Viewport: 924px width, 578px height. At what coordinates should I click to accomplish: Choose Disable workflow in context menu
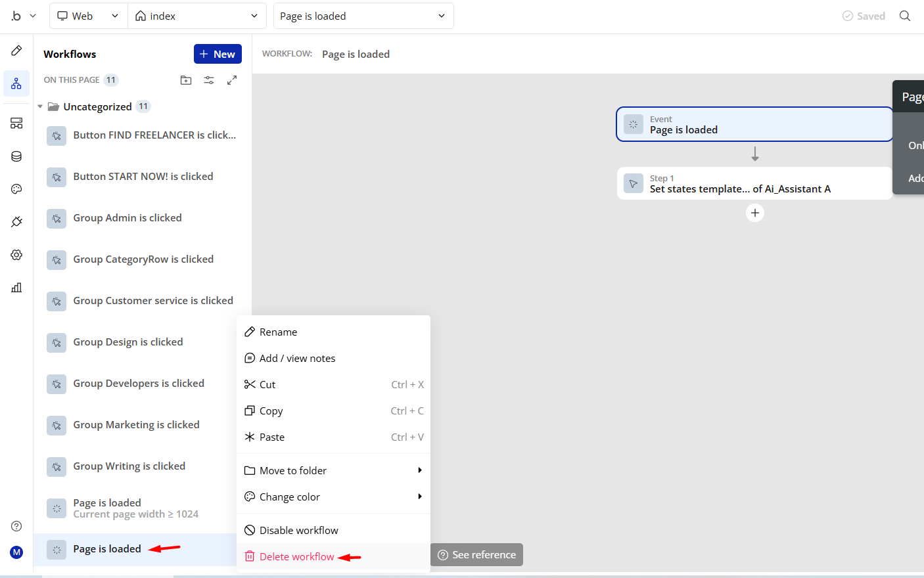(x=298, y=530)
